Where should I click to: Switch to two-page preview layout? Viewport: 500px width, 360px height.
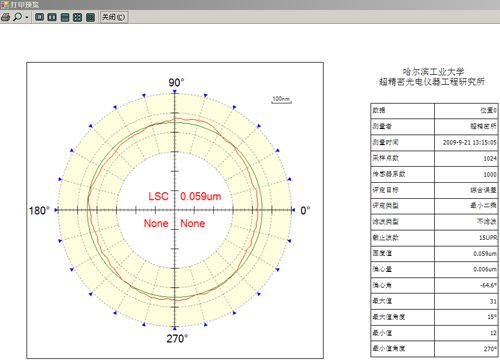pyautogui.click(x=52, y=17)
